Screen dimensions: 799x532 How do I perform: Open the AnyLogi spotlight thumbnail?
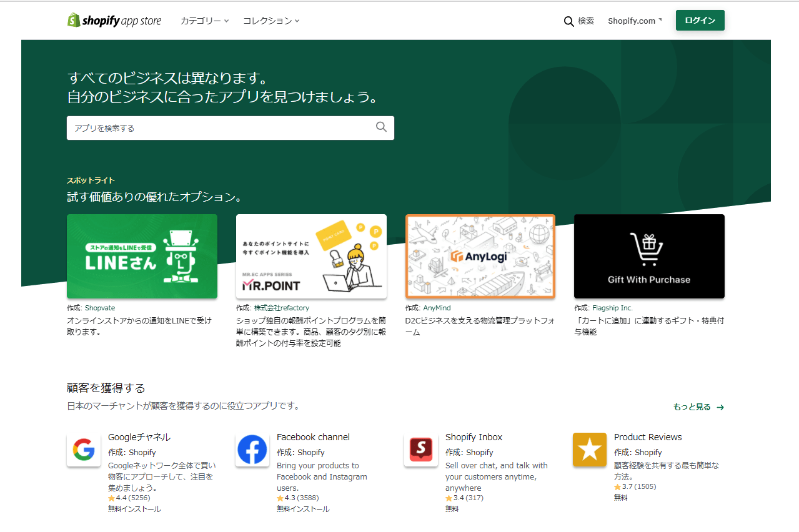[x=480, y=256]
